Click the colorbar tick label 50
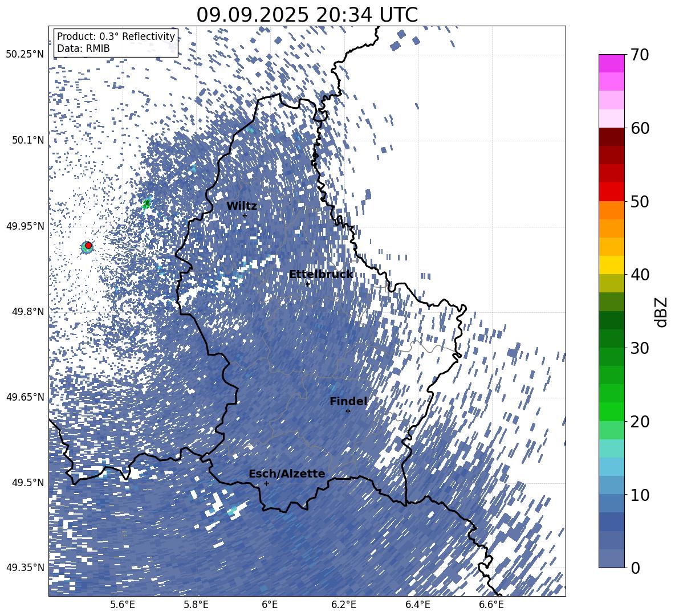Screen dimensions: 675x616 coord(640,201)
